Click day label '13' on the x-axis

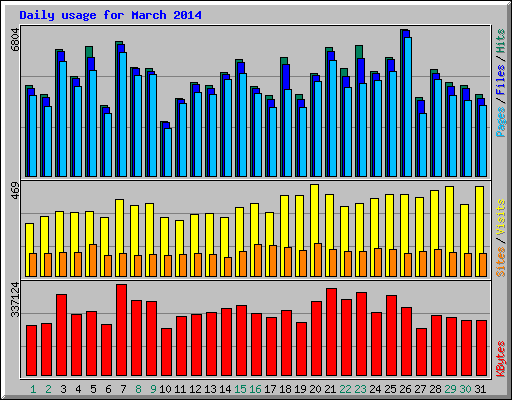pos(210,389)
